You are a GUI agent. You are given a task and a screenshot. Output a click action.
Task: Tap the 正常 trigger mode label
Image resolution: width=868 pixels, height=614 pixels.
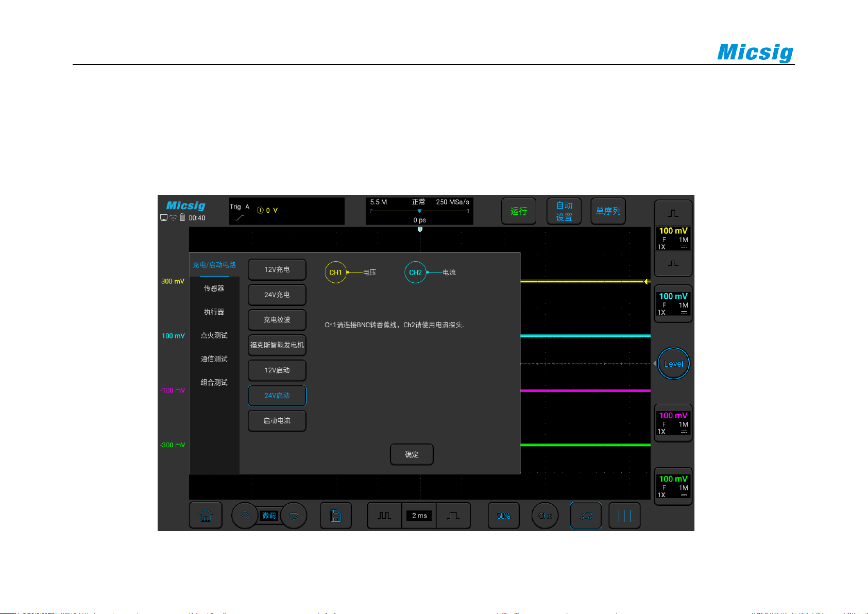418,202
